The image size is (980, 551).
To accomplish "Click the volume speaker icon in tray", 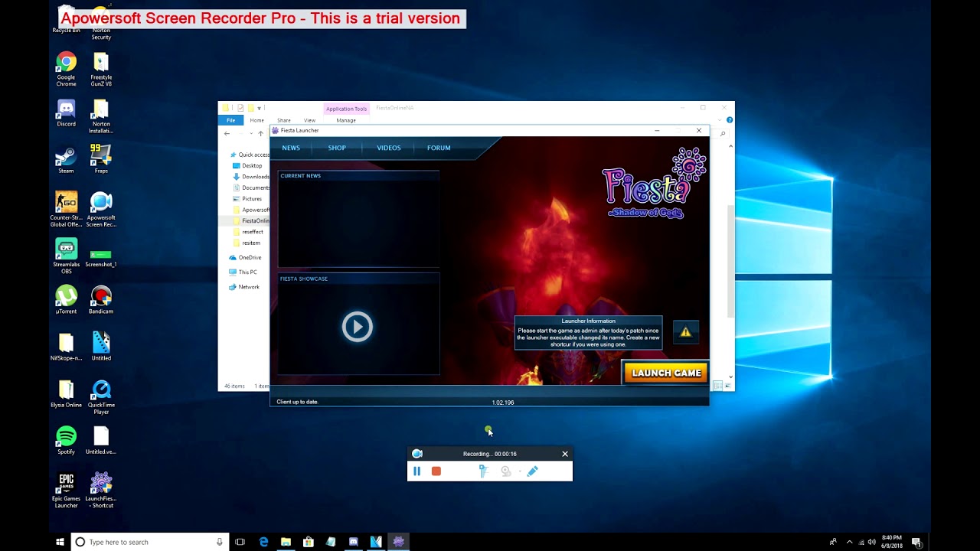I will point(872,542).
